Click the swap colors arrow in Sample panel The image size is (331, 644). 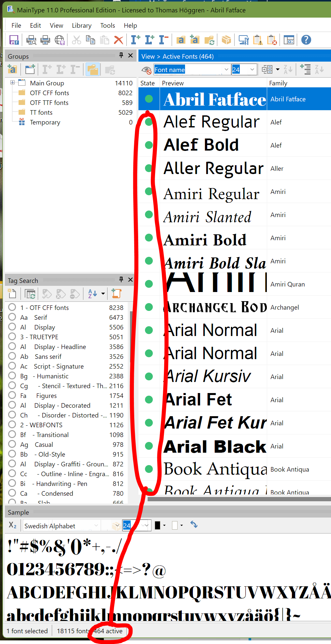(194, 524)
